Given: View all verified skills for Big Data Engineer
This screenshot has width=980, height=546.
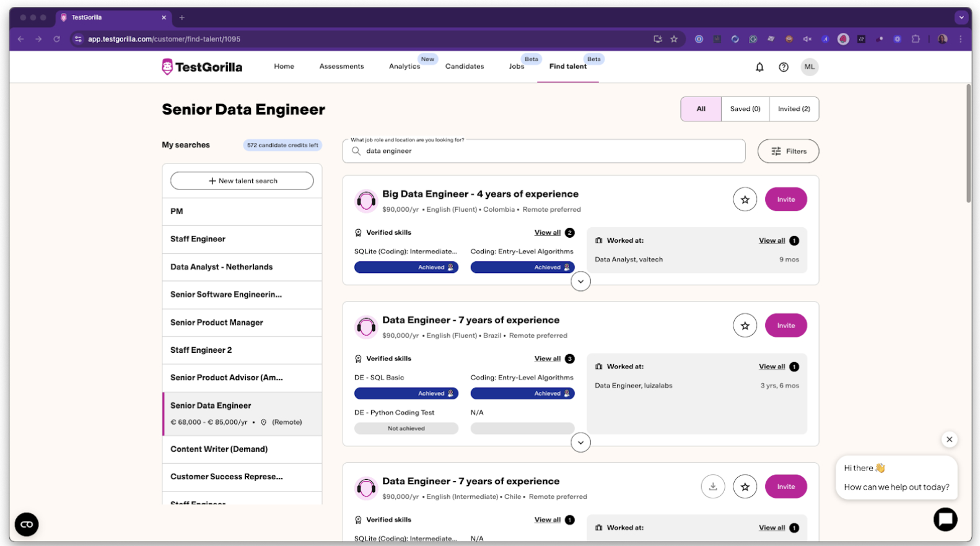Looking at the screenshot, I should (548, 233).
